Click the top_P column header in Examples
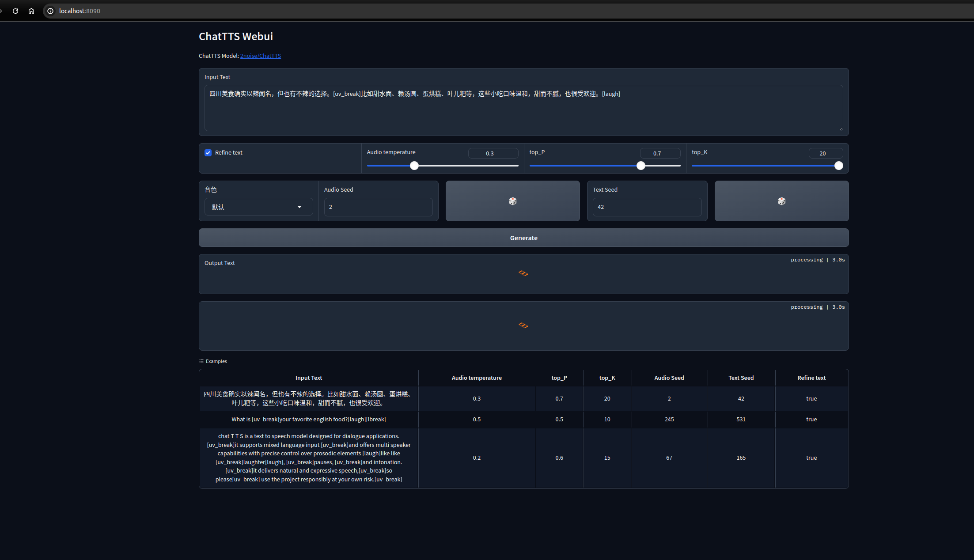Image resolution: width=974 pixels, height=560 pixels. click(559, 378)
